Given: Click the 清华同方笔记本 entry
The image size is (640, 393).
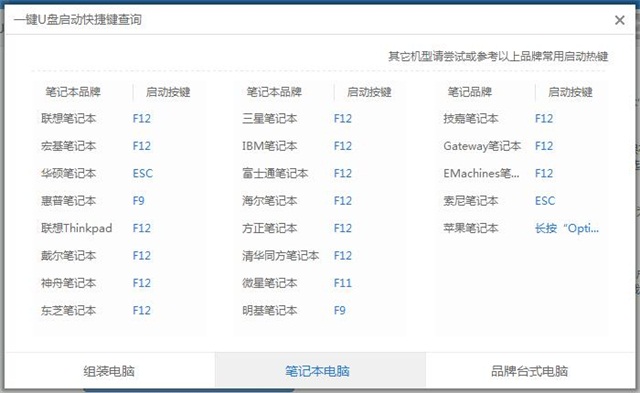Looking at the screenshot, I should pyautogui.click(x=280, y=255).
